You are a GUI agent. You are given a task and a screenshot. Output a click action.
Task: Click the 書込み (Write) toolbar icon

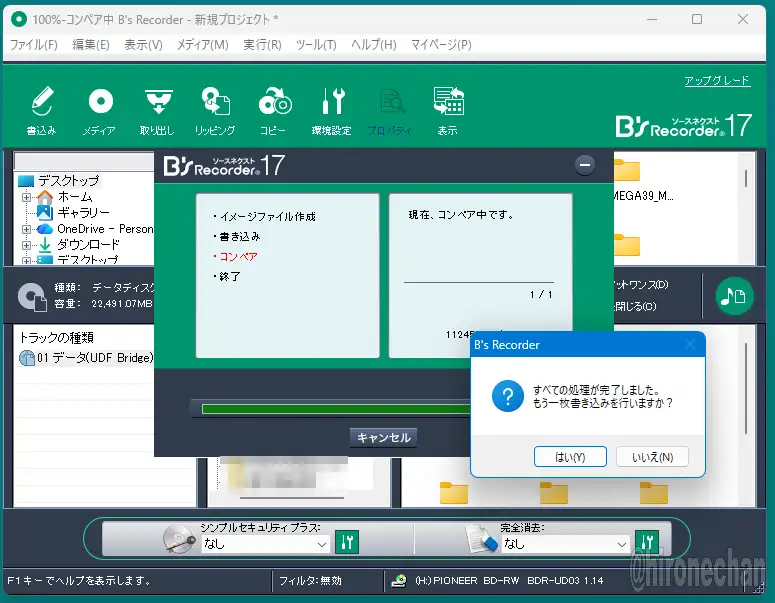[41, 104]
